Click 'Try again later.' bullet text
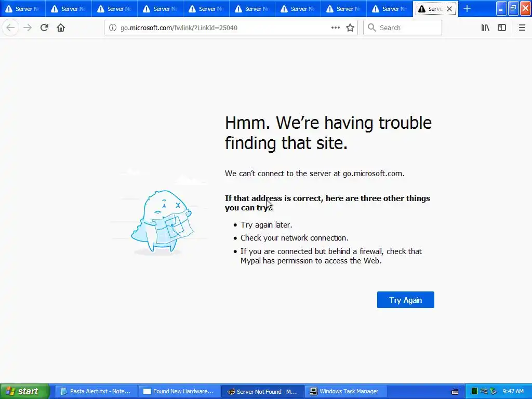 [267, 225]
